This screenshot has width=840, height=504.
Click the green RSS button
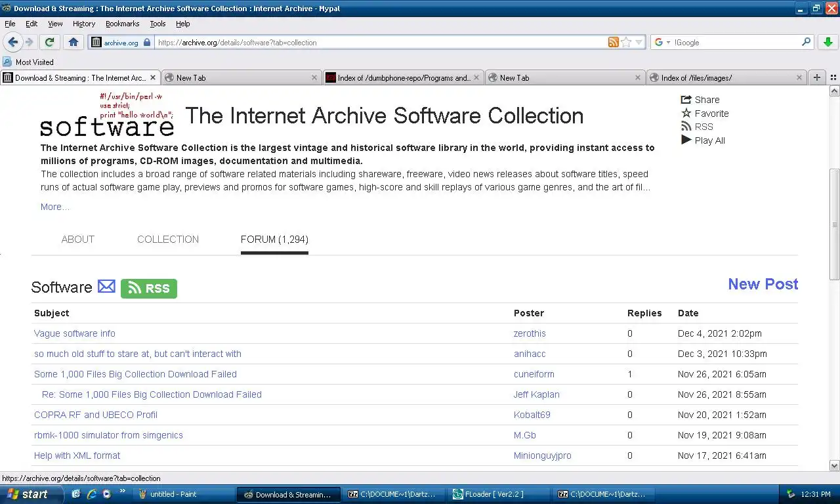pos(149,288)
